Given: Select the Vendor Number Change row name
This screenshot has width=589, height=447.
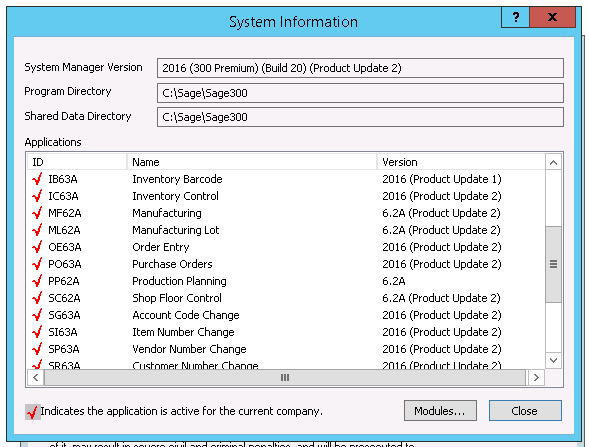Looking at the screenshot, I should [189, 349].
